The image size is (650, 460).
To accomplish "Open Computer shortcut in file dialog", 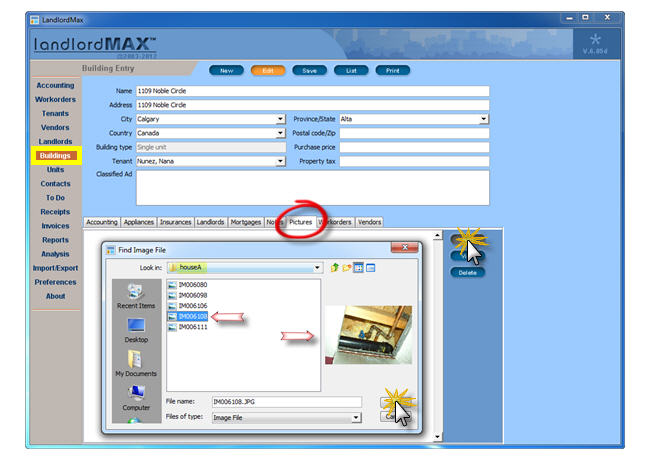I will 136,398.
